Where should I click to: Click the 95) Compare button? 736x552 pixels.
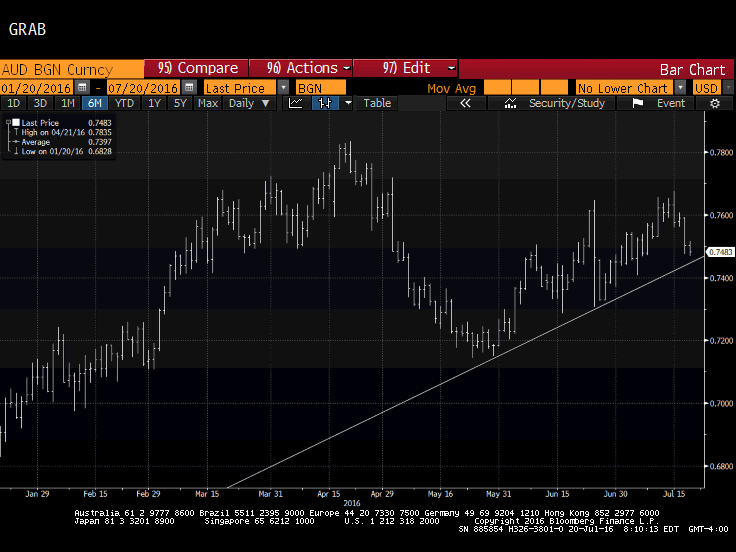pyautogui.click(x=196, y=68)
